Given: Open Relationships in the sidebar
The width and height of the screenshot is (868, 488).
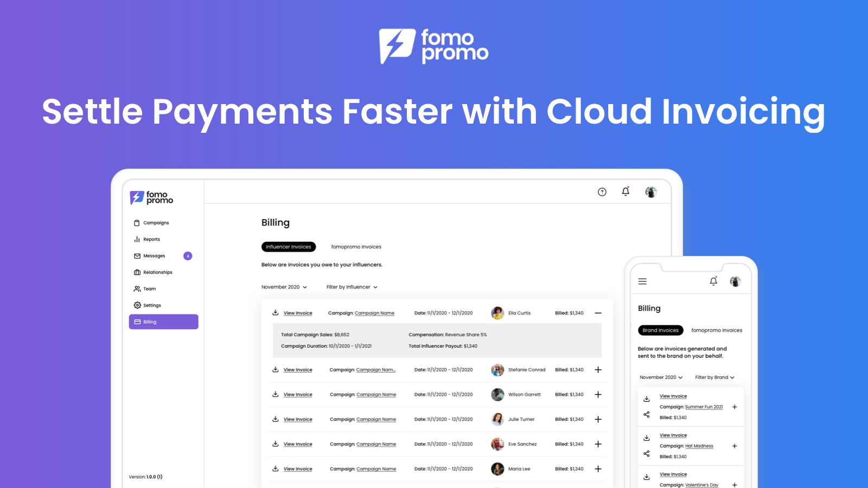Looking at the screenshot, I should [153, 272].
